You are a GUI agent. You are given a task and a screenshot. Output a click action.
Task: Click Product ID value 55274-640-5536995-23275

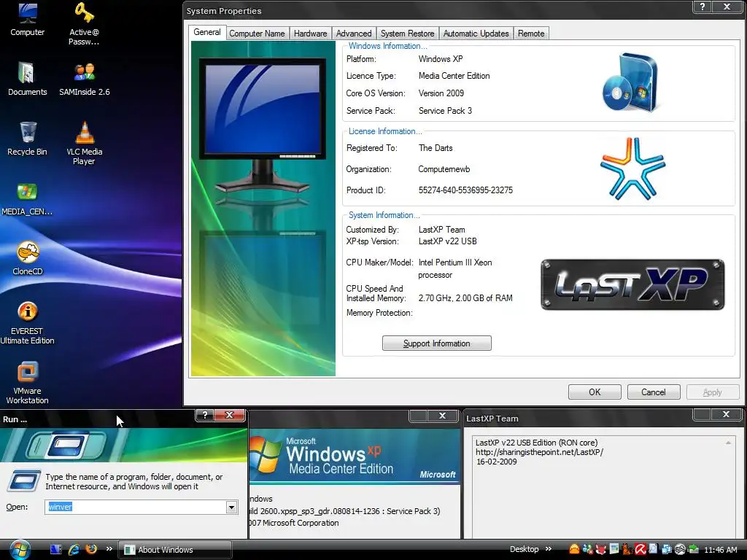coord(465,190)
